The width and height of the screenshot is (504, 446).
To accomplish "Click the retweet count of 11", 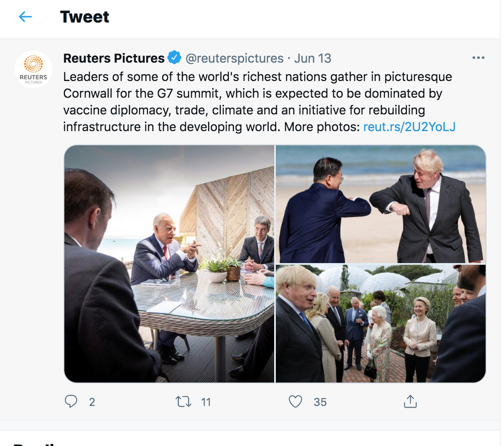I will 206,402.
